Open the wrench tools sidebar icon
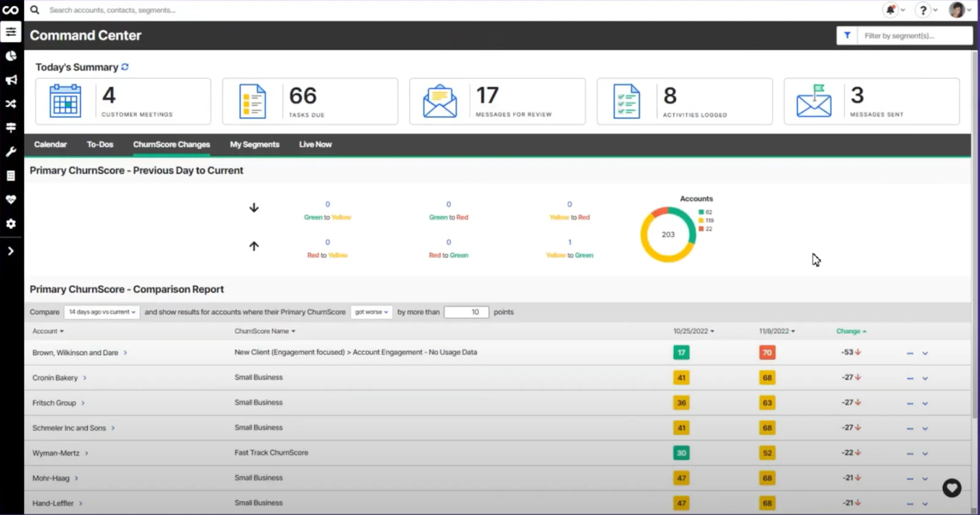The image size is (980, 515). [11, 151]
